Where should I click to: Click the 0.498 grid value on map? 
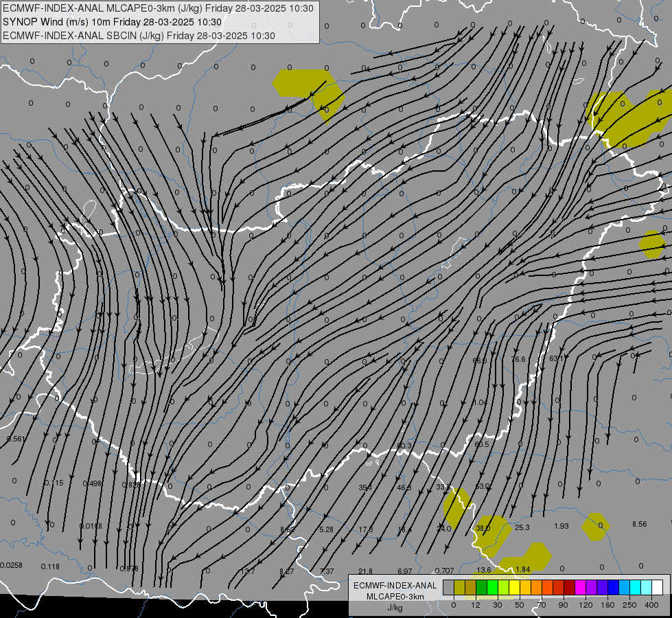tap(92, 484)
